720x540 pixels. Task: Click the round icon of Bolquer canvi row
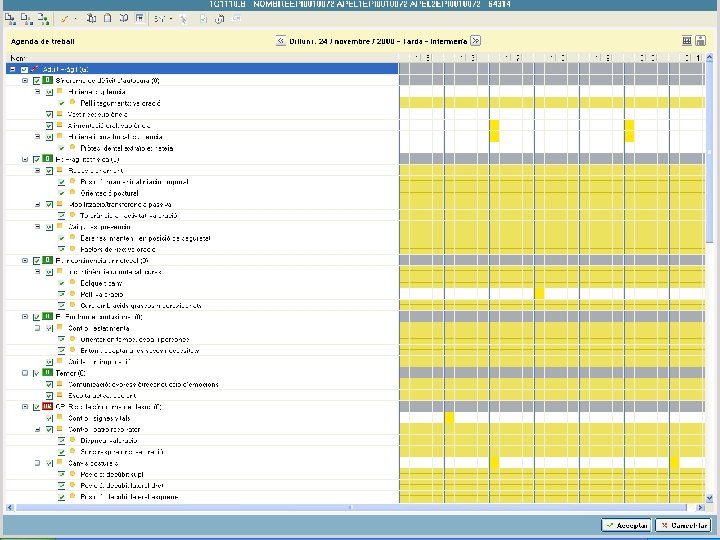[x=72, y=282]
